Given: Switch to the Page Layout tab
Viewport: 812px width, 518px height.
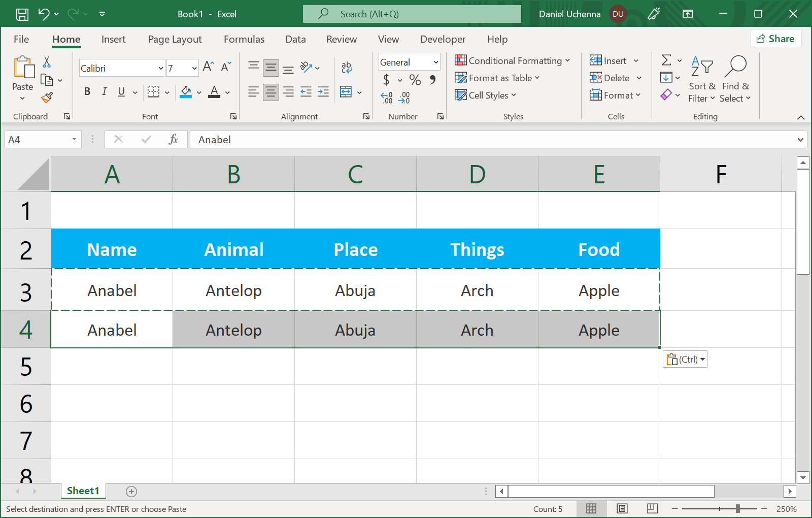Looking at the screenshot, I should [x=175, y=39].
